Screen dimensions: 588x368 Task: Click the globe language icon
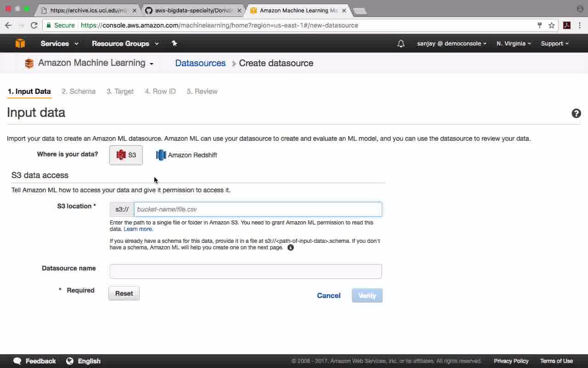coord(70,361)
